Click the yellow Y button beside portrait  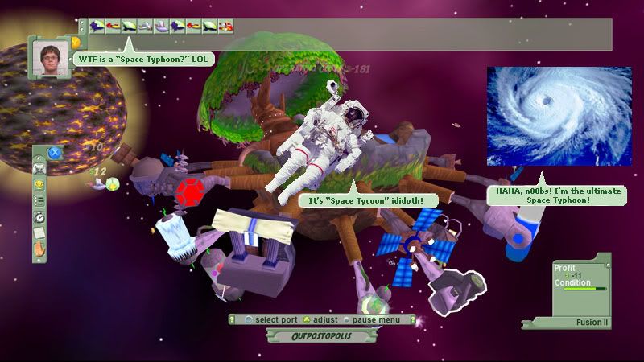pos(76,43)
